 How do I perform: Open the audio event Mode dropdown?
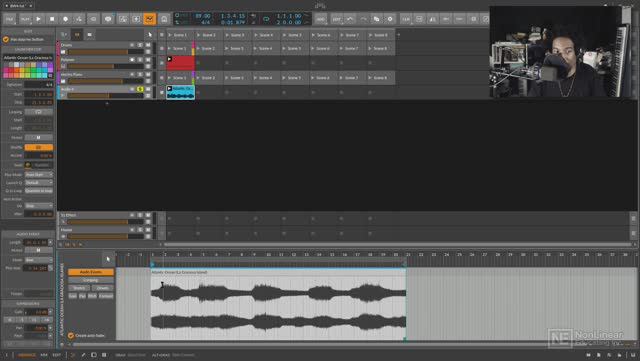tap(38, 260)
